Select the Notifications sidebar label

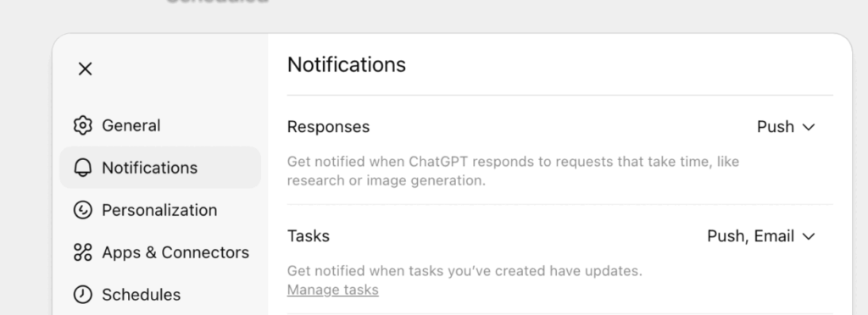point(149,168)
